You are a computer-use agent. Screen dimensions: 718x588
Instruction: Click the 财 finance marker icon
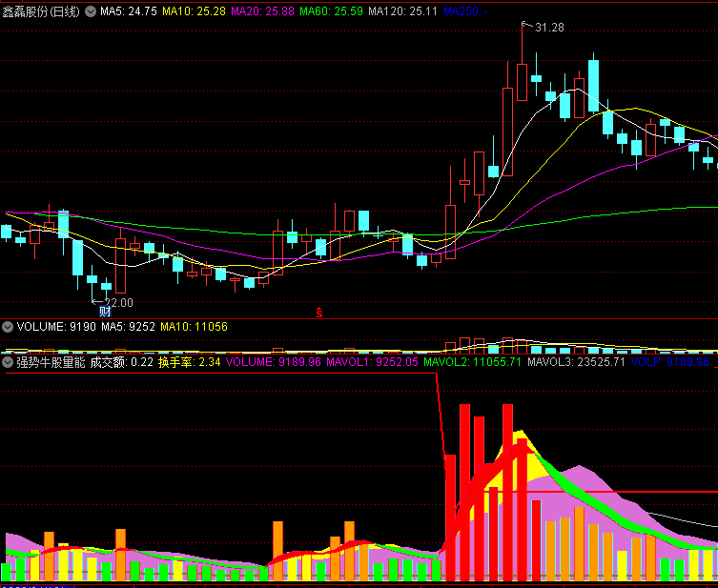coord(105,312)
